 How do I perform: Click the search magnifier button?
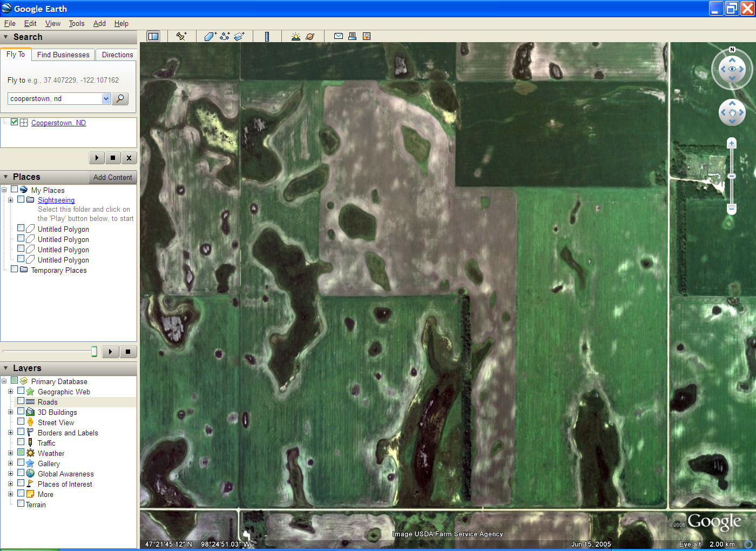point(120,98)
